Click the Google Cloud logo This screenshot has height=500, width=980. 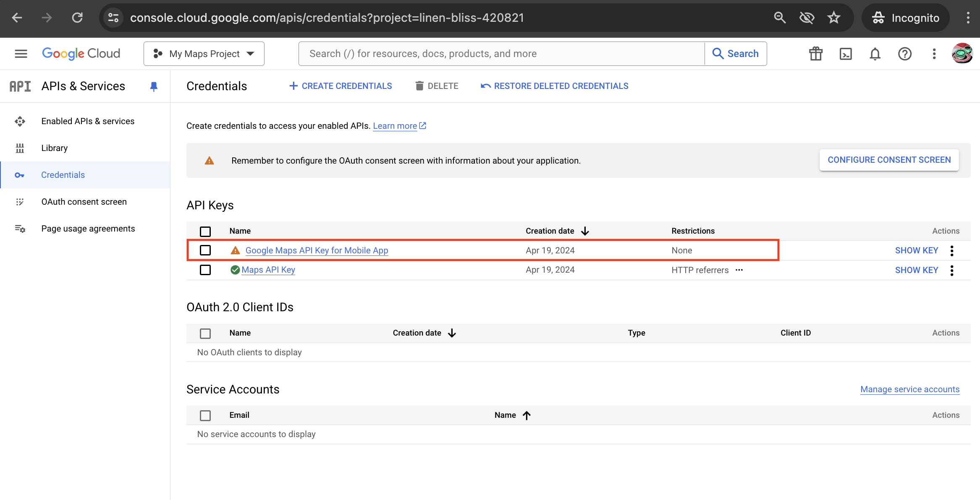81,54
